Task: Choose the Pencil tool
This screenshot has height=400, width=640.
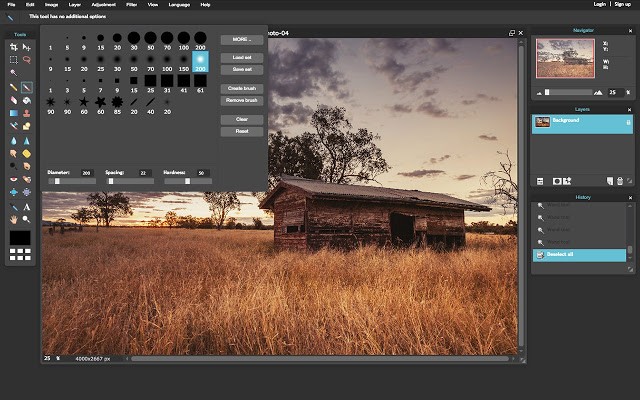Action: tap(13, 87)
